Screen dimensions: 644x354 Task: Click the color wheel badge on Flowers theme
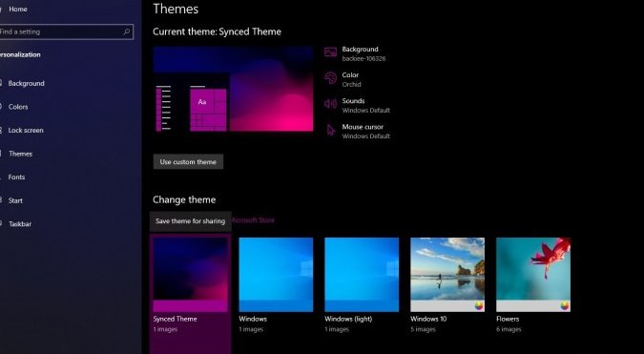click(x=565, y=305)
